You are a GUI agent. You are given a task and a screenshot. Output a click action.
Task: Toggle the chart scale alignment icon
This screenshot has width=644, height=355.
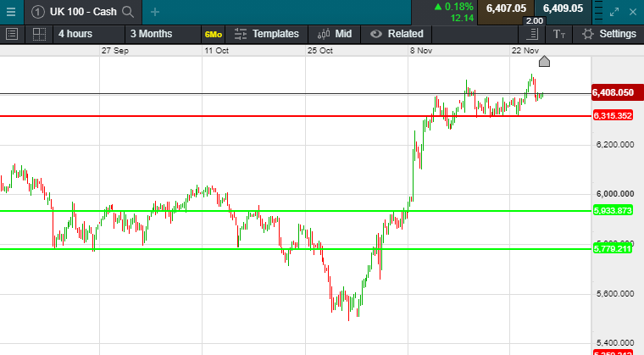pos(532,34)
